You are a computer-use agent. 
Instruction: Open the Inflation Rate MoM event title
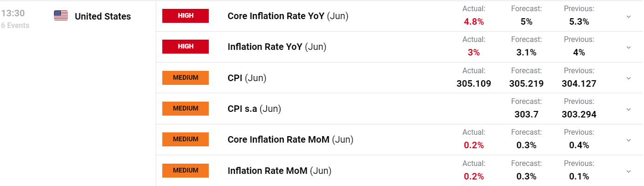point(279,171)
